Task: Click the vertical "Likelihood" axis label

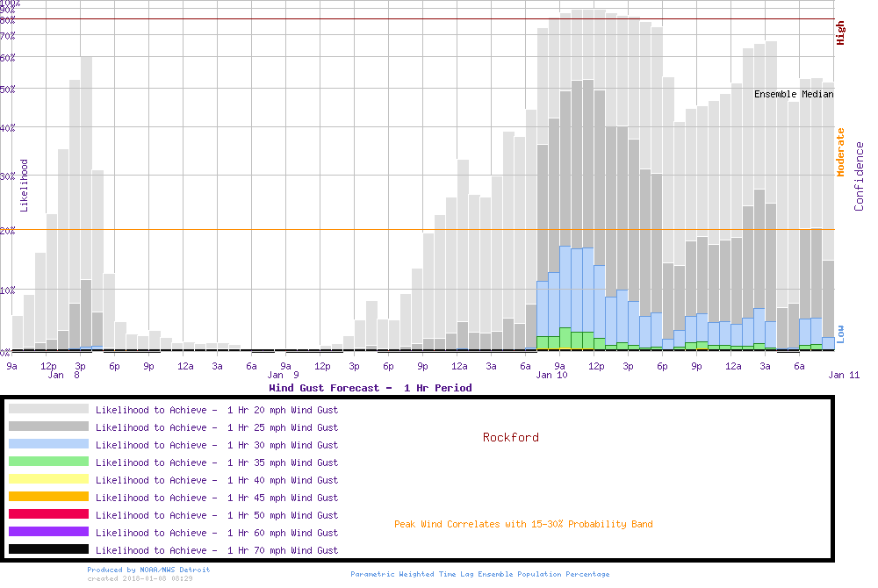Action: tap(25, 185)
